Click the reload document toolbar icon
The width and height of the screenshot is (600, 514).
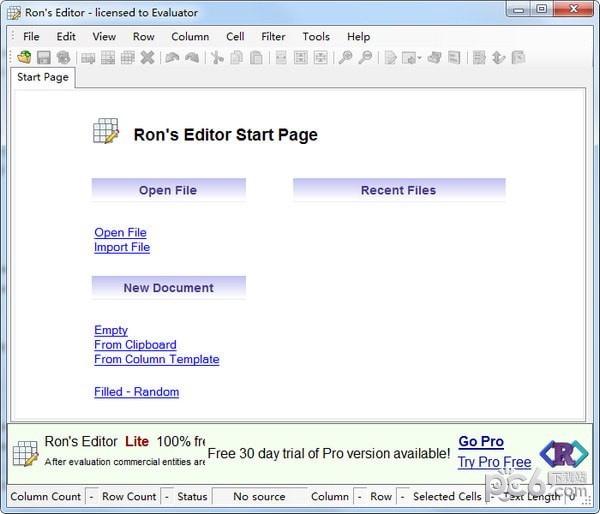(x=64, y=58)
